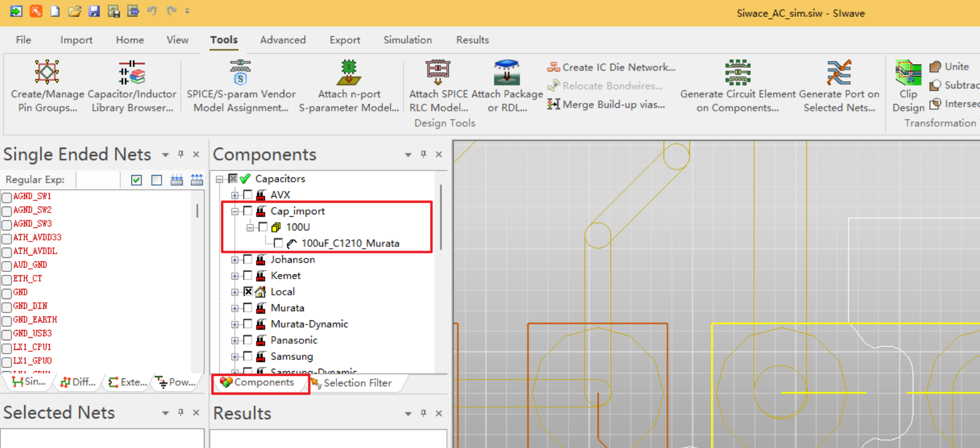Switch to the Simulation ribbon tab
The width and height of the screenshot is (980, 448).
click(408, 40)
